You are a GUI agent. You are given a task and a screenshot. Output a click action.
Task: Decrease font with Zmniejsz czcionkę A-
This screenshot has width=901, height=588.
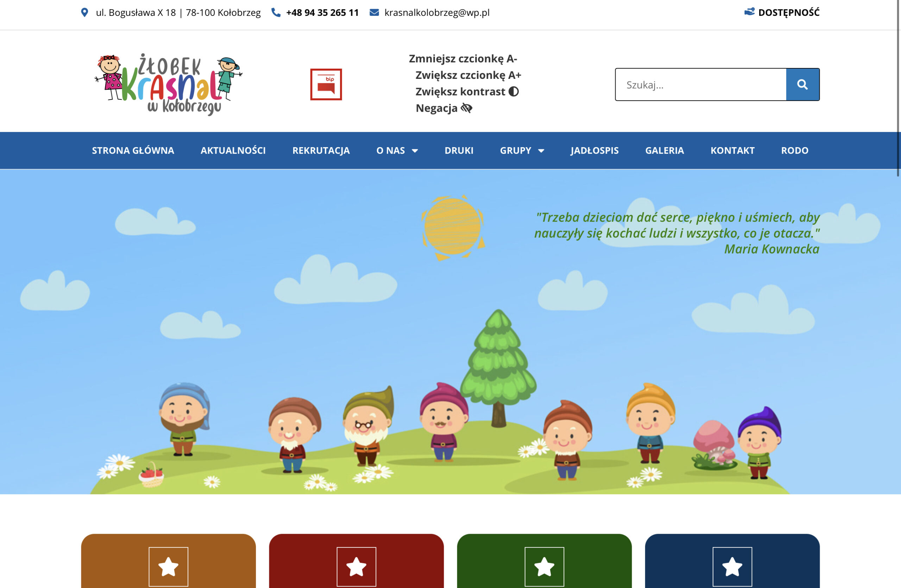coord(462,59)
